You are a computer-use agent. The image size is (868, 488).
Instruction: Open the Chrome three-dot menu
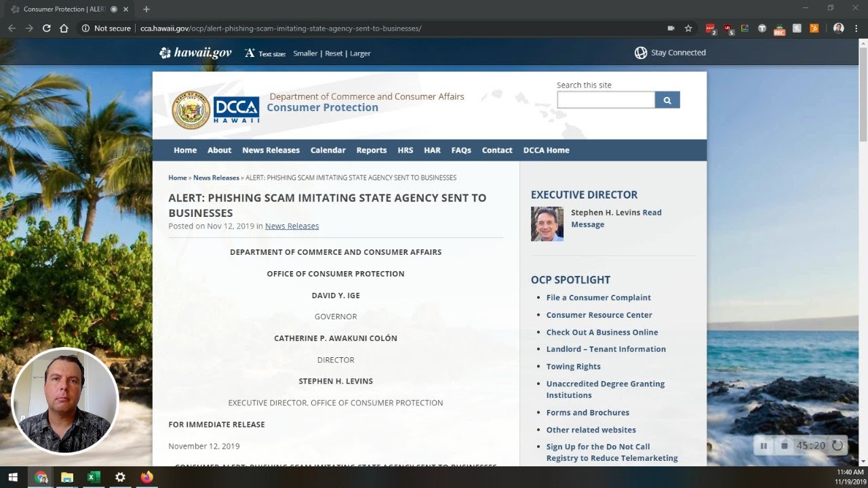pos(856,28)
